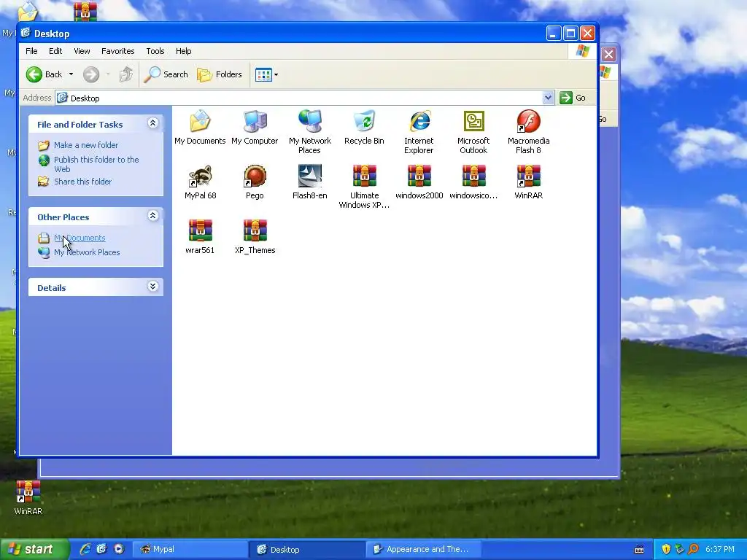Click the Show Desktop quick launch icon
747x560 pixels.
(x=101, y=549)
